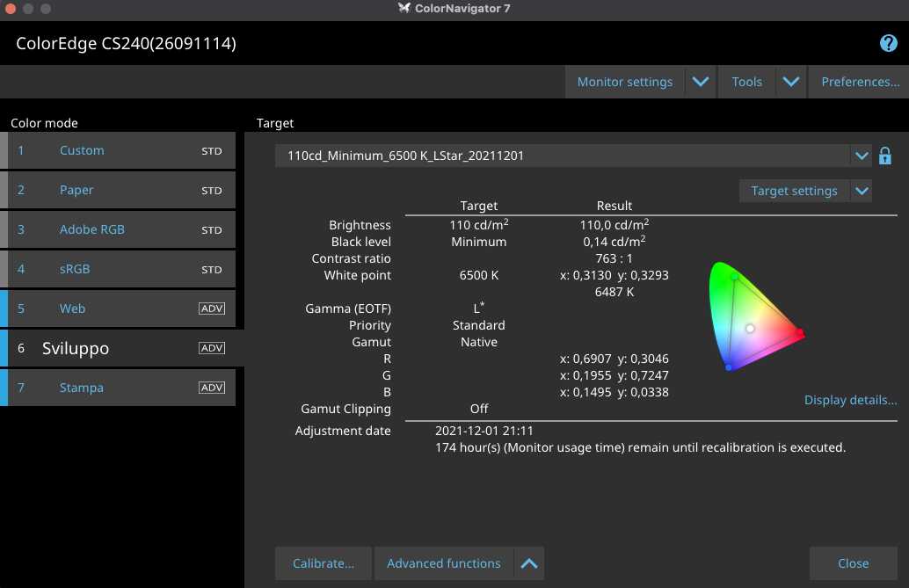Viewport: 909px width, 588px height.
Task: Click the CIE chromaticity gamut diagram
Action: 755,316
